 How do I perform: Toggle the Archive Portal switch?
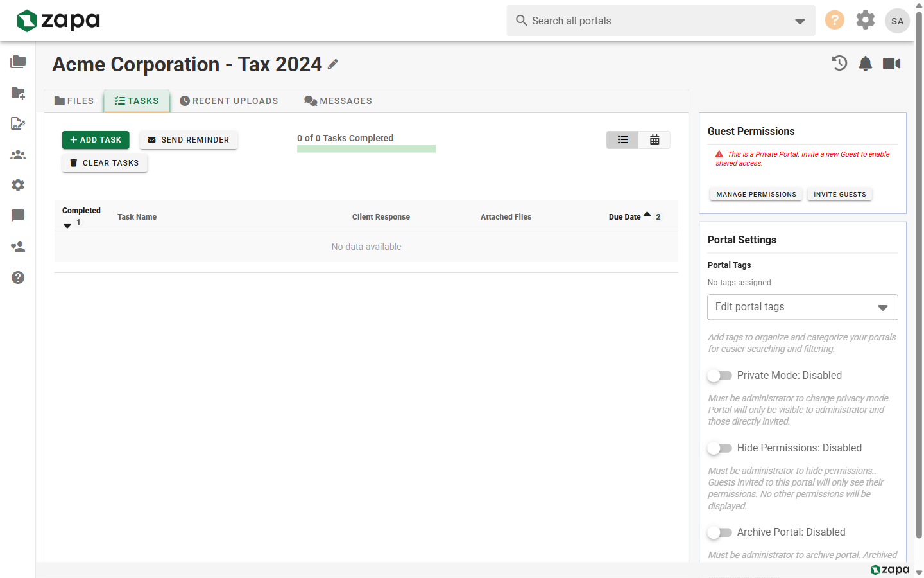tap(719, 532)
